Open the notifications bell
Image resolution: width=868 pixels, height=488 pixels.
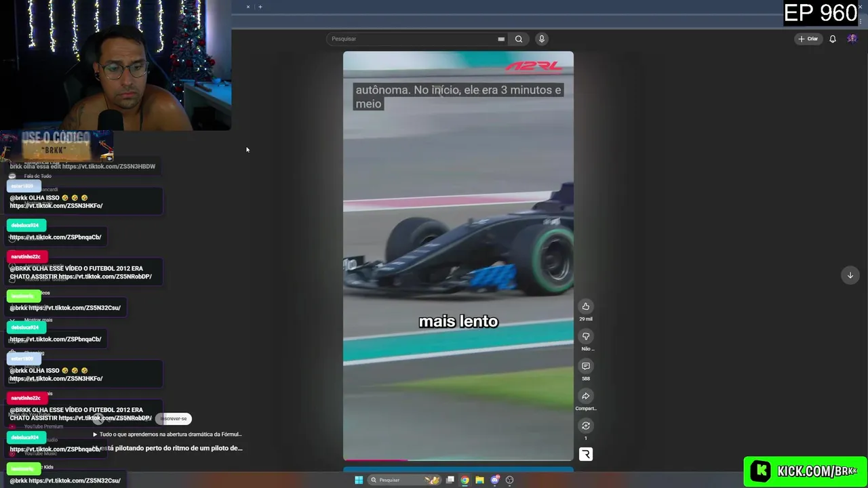[x=833, y=39]
